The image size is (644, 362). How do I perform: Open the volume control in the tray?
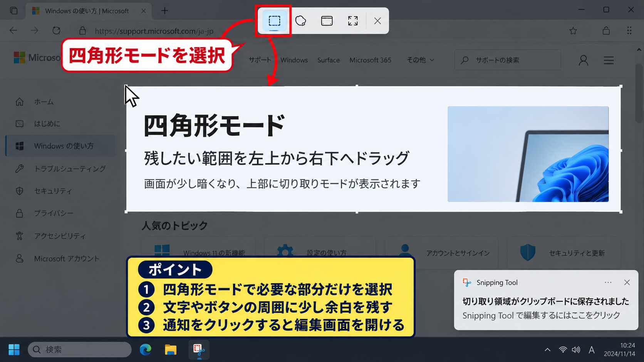(x=576, y=350)
